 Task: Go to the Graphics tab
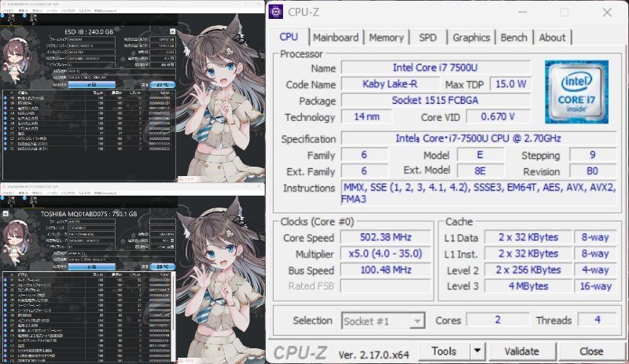coord(471,38)
